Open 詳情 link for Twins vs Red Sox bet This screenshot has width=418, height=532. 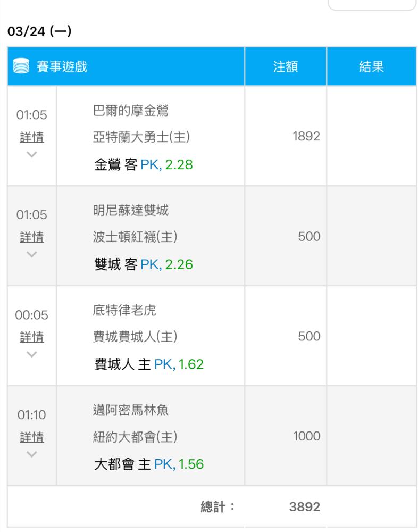(x=32, y=237)
